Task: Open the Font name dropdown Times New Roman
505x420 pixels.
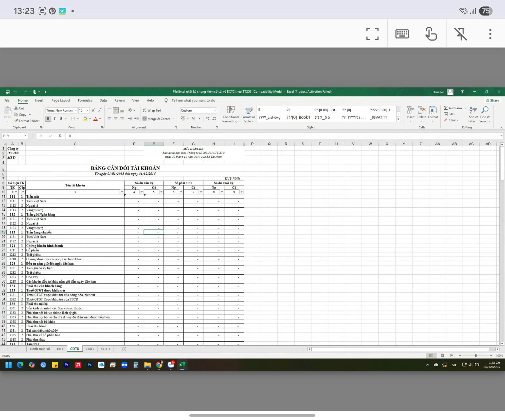Action: (x=76, y=110)
